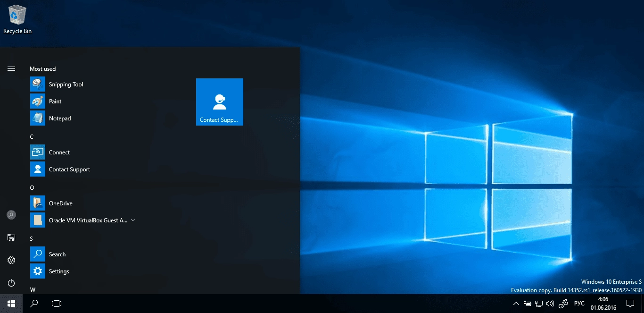Click the network tray icon
The height and width of the screenshot is (313, 644).
[x=539, y=304]
